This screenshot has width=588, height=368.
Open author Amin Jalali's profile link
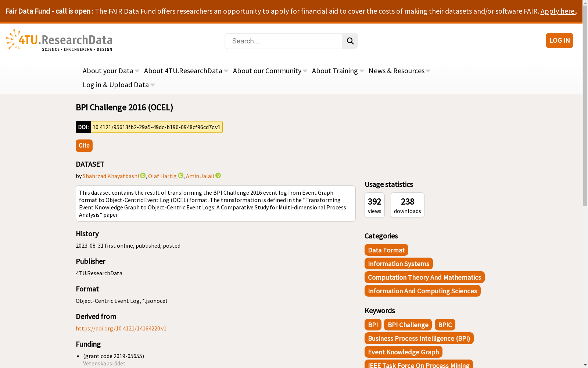click(200, 176)
